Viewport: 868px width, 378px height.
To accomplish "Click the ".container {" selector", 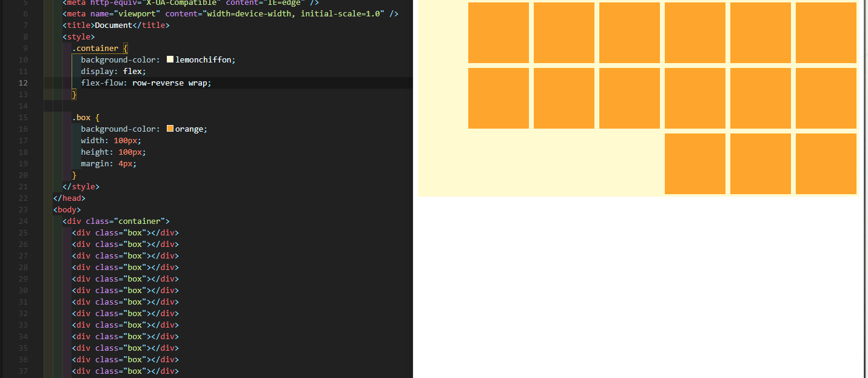I will (x=99, y=48).
